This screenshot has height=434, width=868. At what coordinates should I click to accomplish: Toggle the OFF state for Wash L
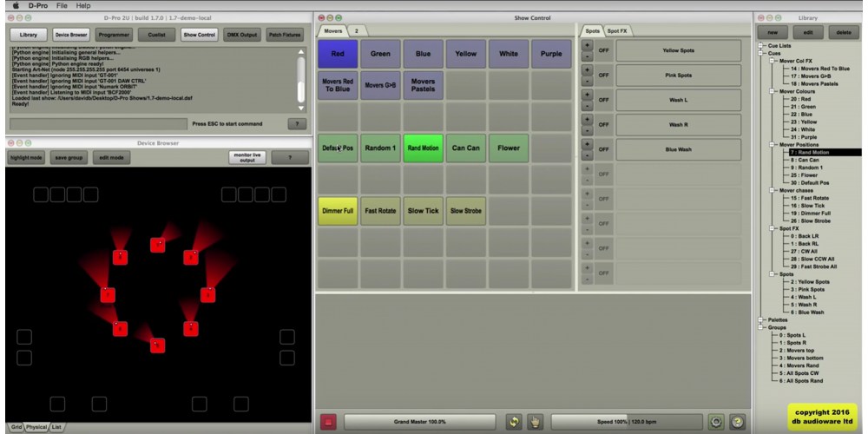[x=603, y=100]
